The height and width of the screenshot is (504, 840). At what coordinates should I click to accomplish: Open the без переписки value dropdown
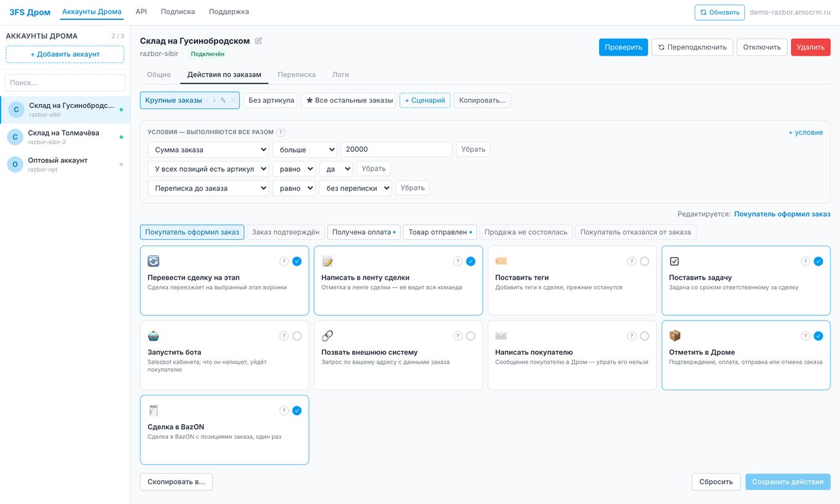point(355,188)
